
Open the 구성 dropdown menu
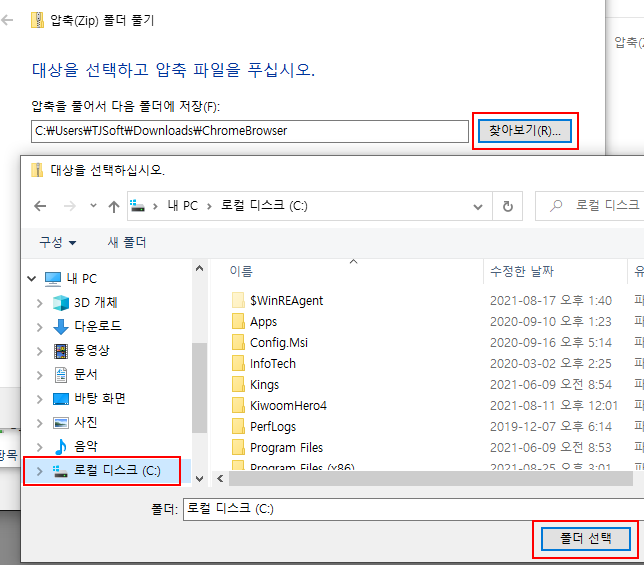pos(58,242)
